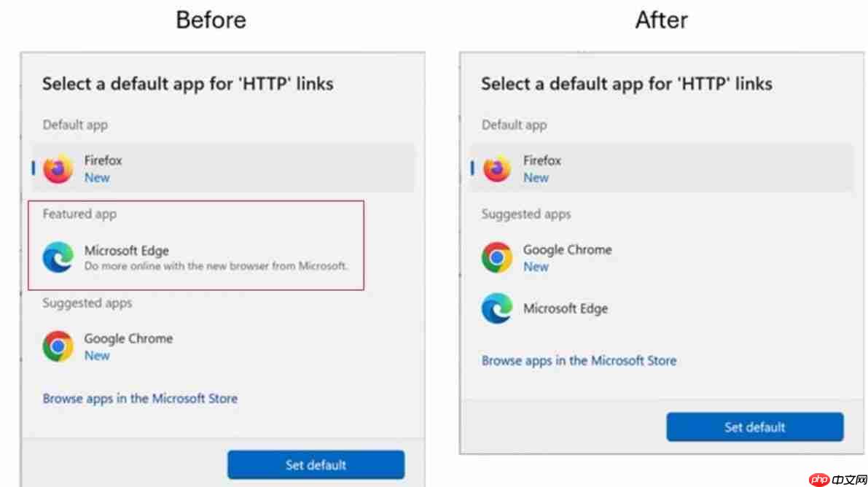Click the 'New' label under Firefox
Viewport: 868px width, 487px height.
[x=97, y=177]
